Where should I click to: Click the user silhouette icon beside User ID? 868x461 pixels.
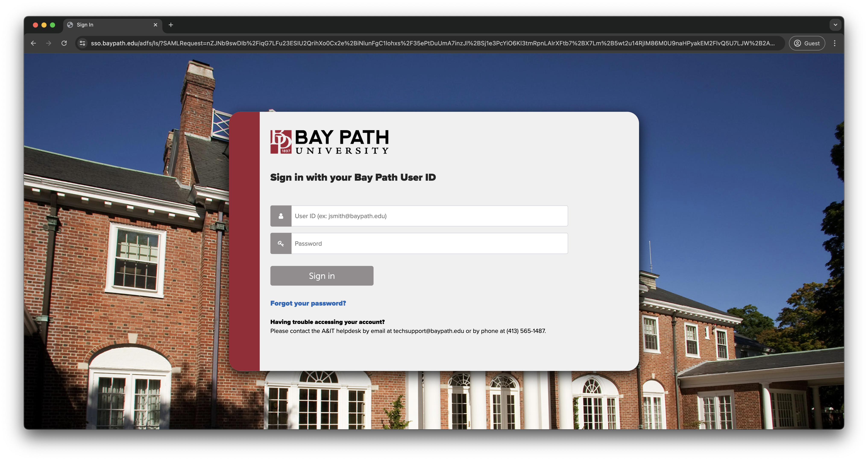tap(281, 216)
